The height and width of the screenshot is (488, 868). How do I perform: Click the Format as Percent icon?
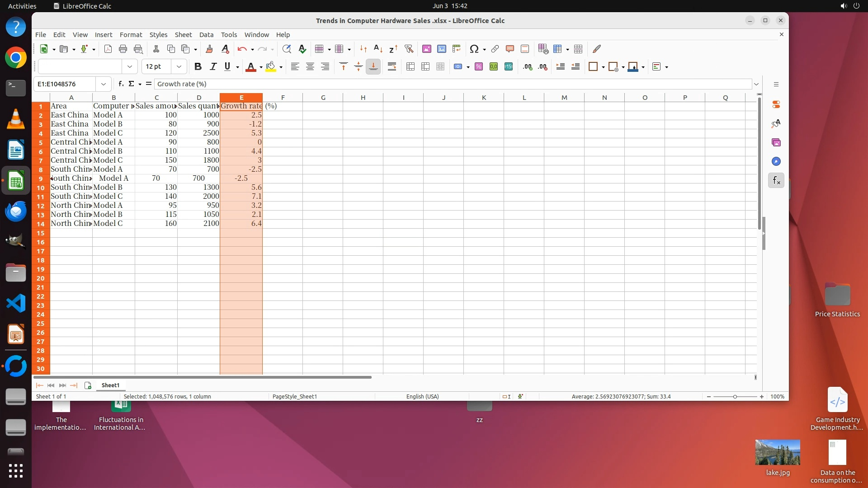point(479,67)
